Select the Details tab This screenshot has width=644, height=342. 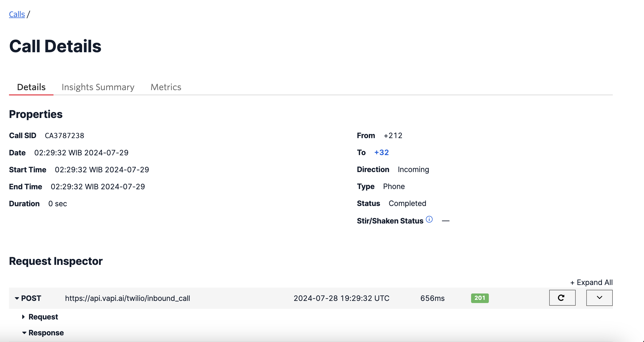31,87
